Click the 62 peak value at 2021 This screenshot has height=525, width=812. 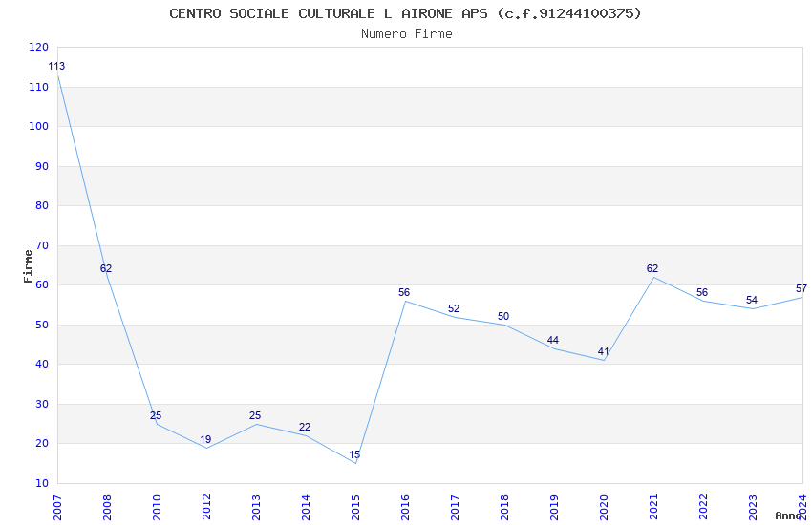(x=652, y=268)
